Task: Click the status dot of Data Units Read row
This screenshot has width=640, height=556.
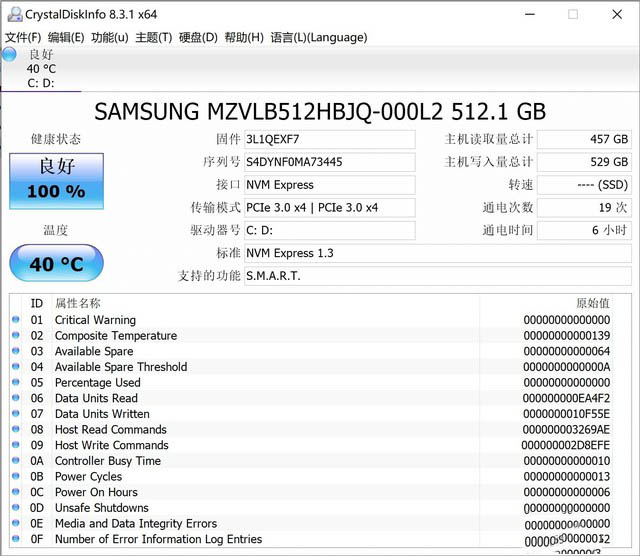Action: tap(16, 398)
